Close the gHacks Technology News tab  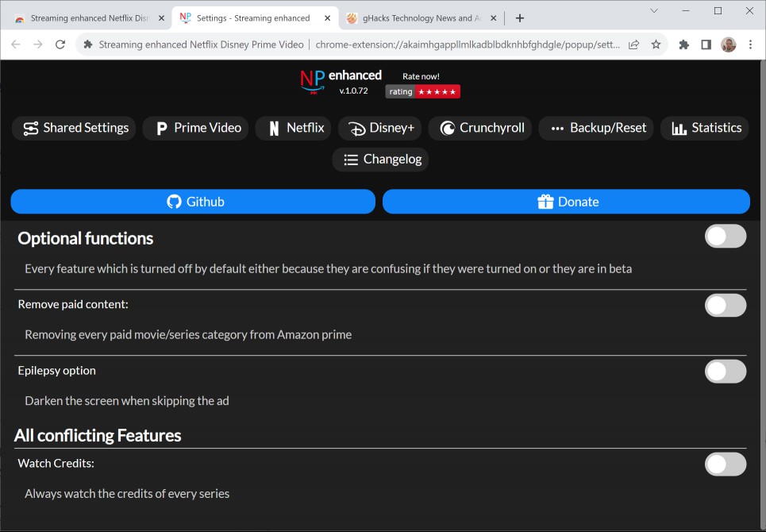click(494, 18)
